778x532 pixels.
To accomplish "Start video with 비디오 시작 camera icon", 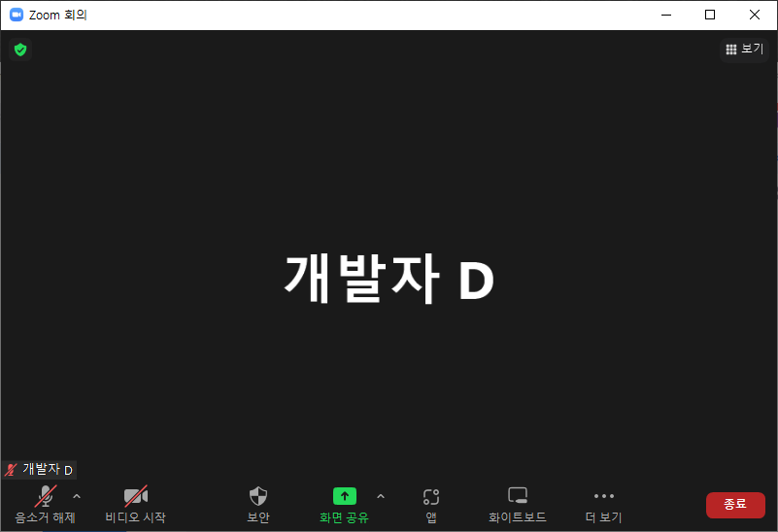I will [135, 496].
